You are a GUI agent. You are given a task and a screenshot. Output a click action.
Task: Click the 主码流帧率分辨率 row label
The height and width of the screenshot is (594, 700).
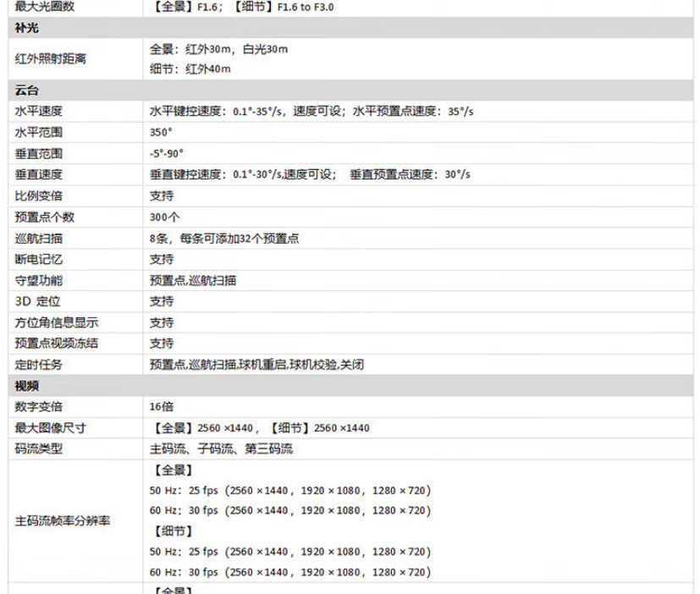tap(62, 521)
